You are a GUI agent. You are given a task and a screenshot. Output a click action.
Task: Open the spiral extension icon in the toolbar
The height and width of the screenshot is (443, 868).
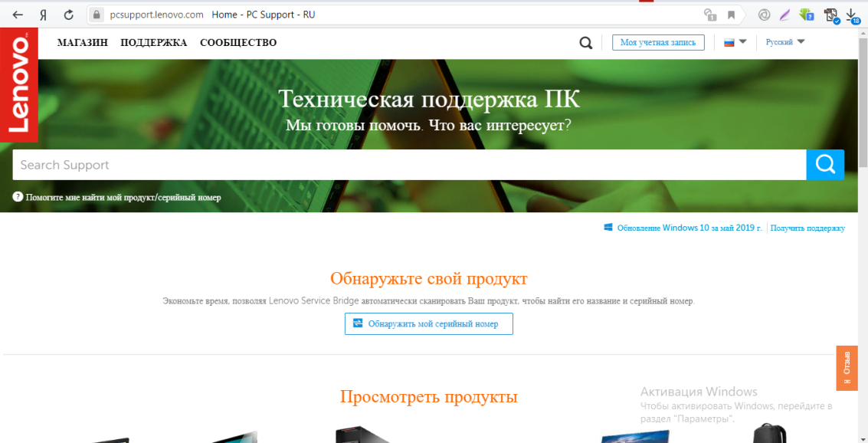point(764,15)
